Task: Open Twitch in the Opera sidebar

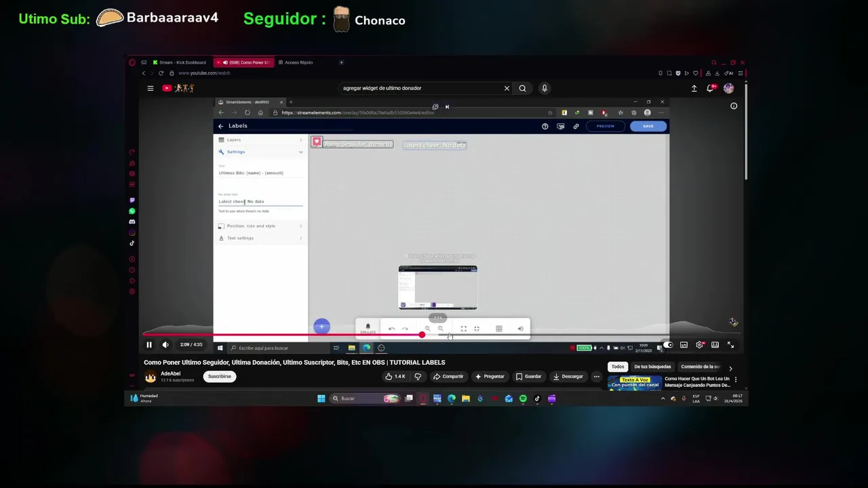Action: [132, 201]
